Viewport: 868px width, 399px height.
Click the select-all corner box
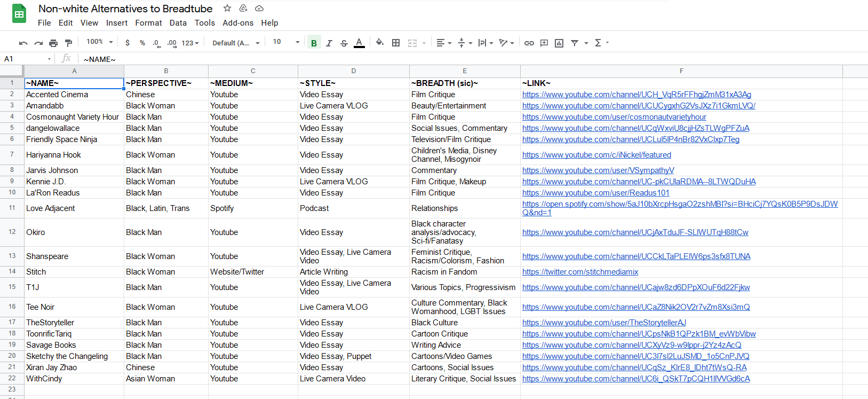[x=12, y=71]
